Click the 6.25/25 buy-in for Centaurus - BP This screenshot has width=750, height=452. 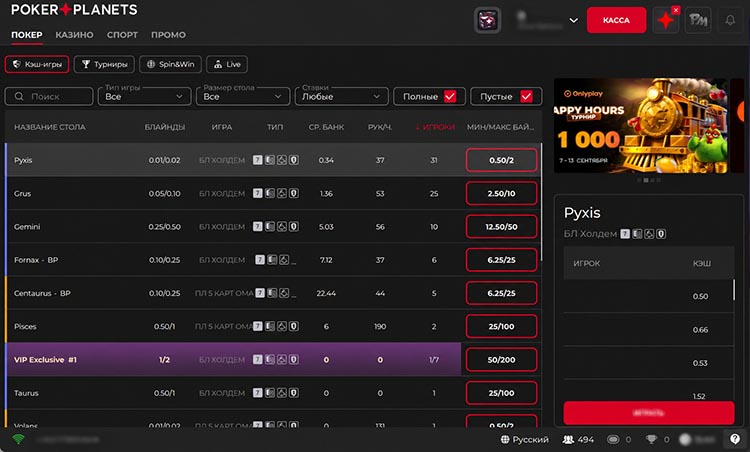(501, 293)
